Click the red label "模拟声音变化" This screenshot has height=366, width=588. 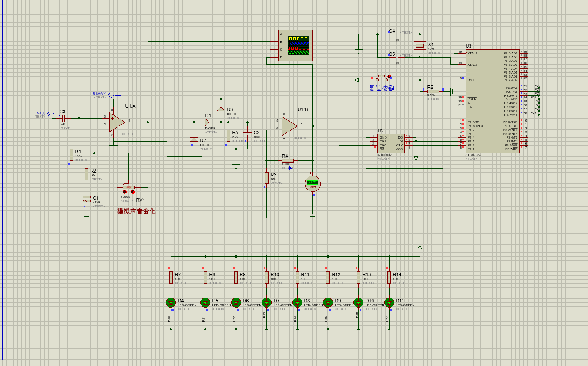136,211
